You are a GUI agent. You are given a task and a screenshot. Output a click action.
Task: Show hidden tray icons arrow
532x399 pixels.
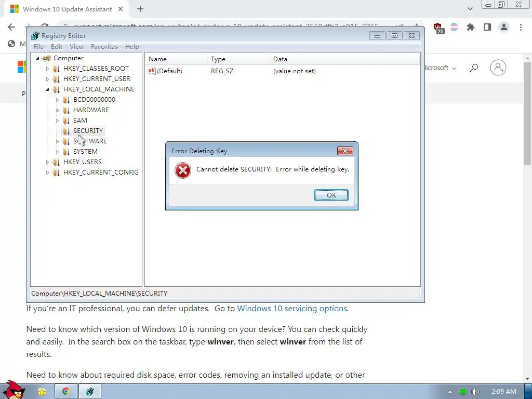450,392
